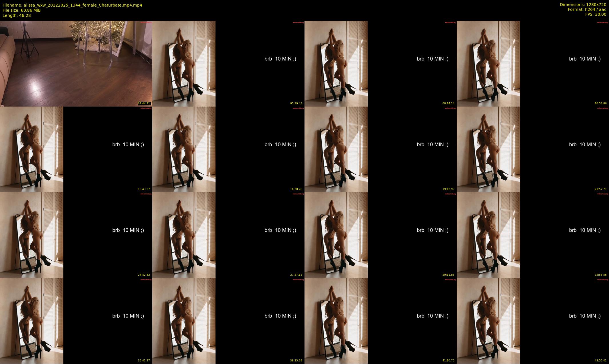
Task: Open the thumbnail timestamped 41:10.70
Action: click(380, 321)
